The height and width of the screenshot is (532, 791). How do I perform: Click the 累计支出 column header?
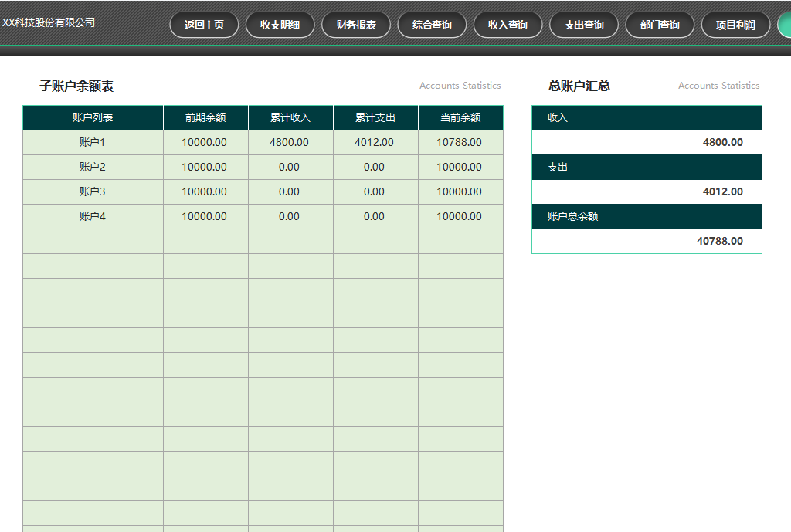pos(375,118)
